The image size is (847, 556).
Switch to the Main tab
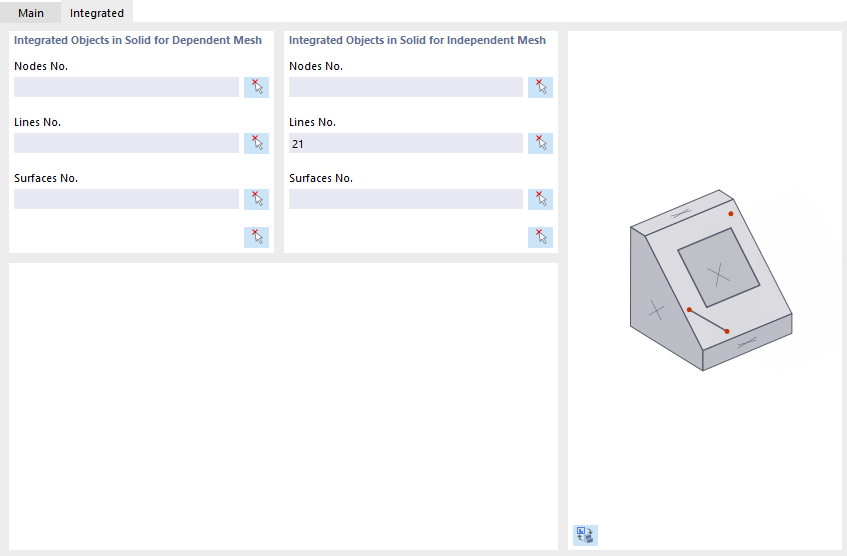[x=31, y=13]
